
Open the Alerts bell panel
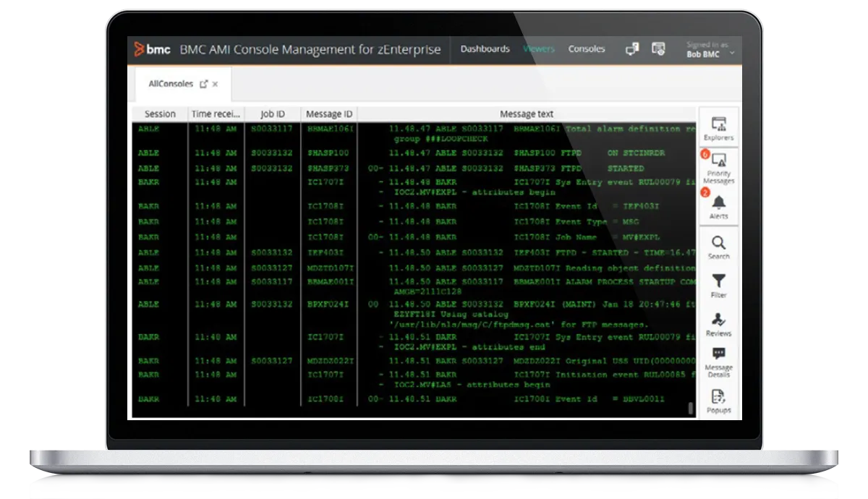(718, 206)
